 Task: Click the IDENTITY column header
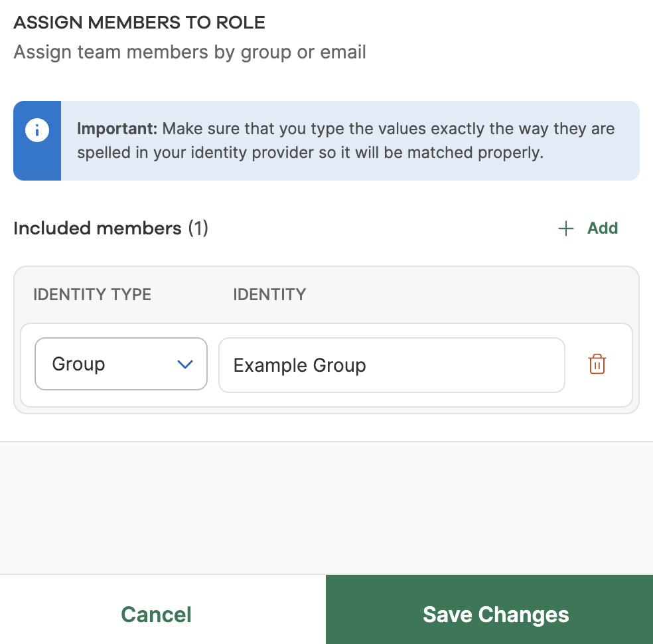pyautogui.click(x=269, y=294)
